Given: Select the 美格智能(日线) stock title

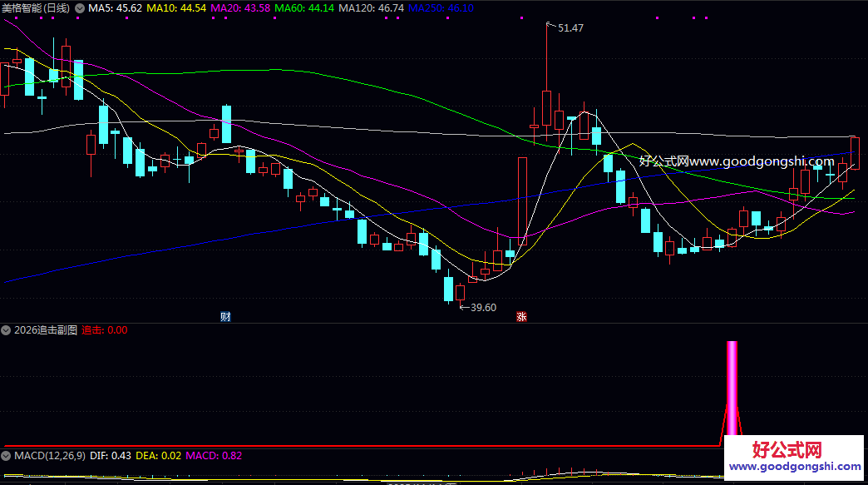Looking at the screenshot, I should tap(36, 8).
